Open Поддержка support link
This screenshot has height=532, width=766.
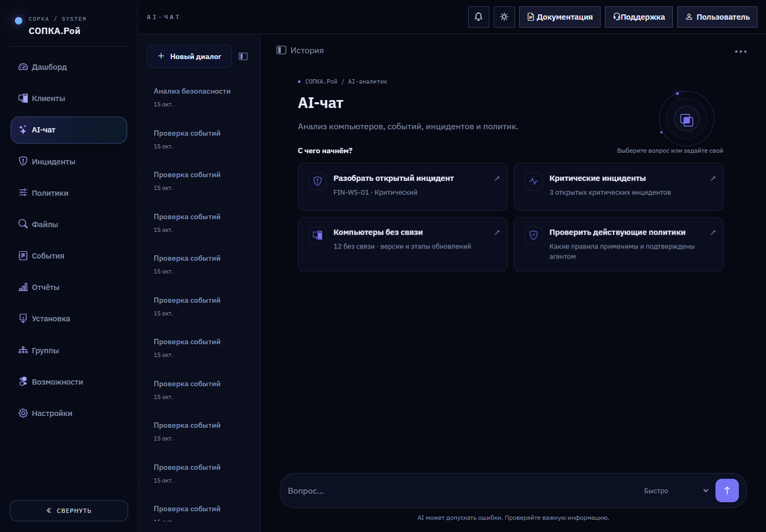(639, 17)
